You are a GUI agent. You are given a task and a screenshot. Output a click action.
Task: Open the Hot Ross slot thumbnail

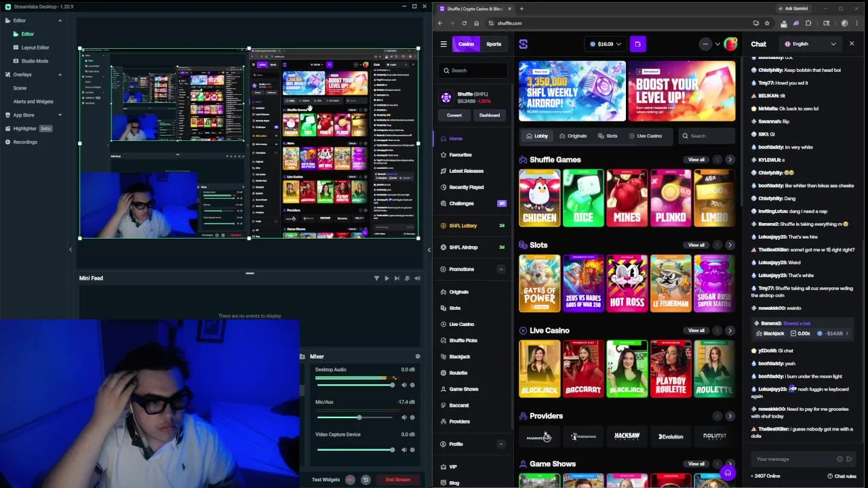point(627,283)
